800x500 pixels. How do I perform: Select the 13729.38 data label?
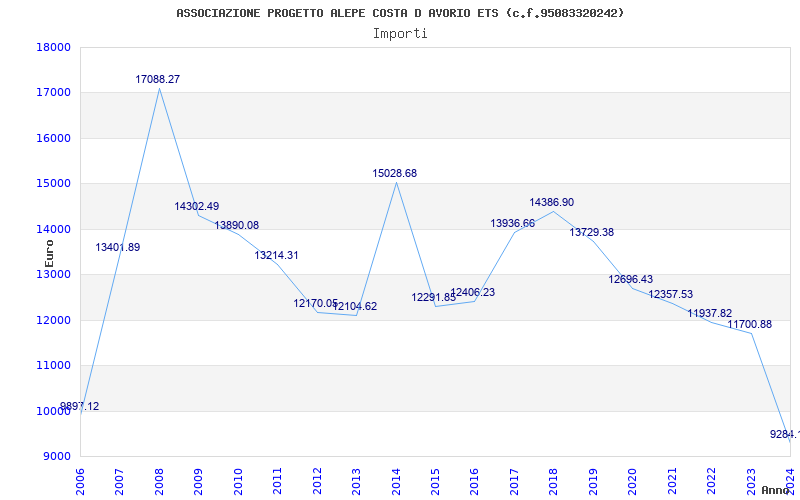(x=592, y=233)
